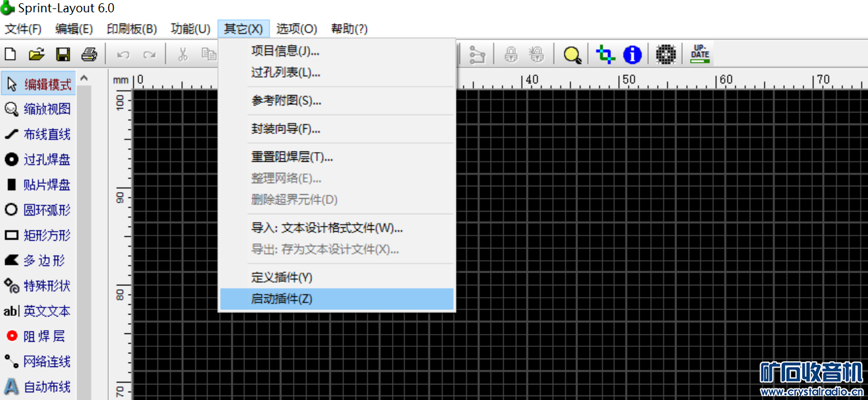Select the 缩放视图 zoom view tool
The image size is (868, 400).
pos(38,109)
